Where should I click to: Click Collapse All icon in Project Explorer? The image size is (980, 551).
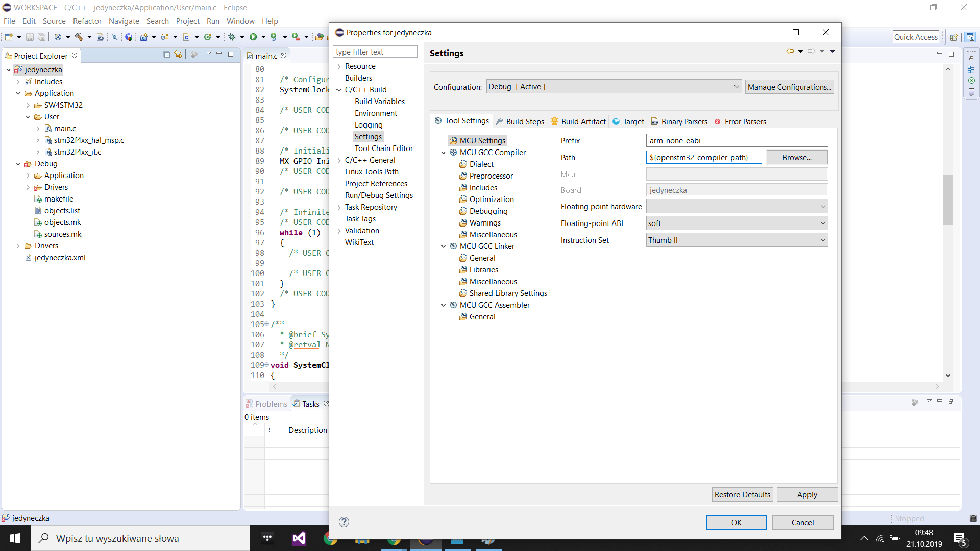(167, 54)
